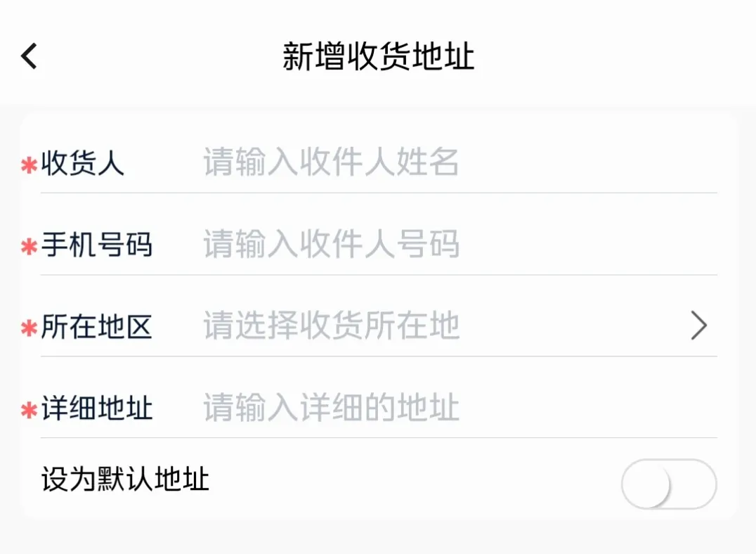The height and width of the screenshot is (554, 756).
Task: Tap the 详细地址 field label
Action: tap(97, 408)
